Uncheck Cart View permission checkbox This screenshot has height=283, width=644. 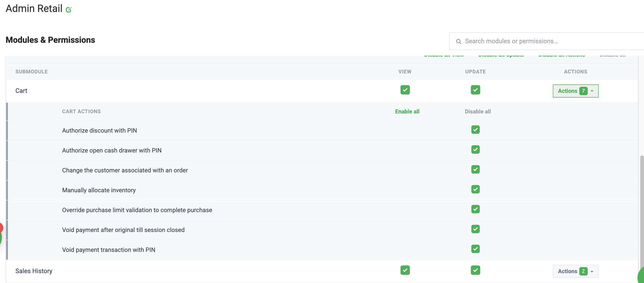[405, 90]
